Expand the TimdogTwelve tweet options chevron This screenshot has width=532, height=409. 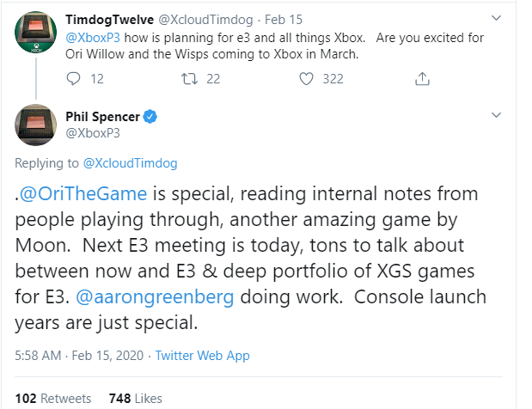pos(495,18)
